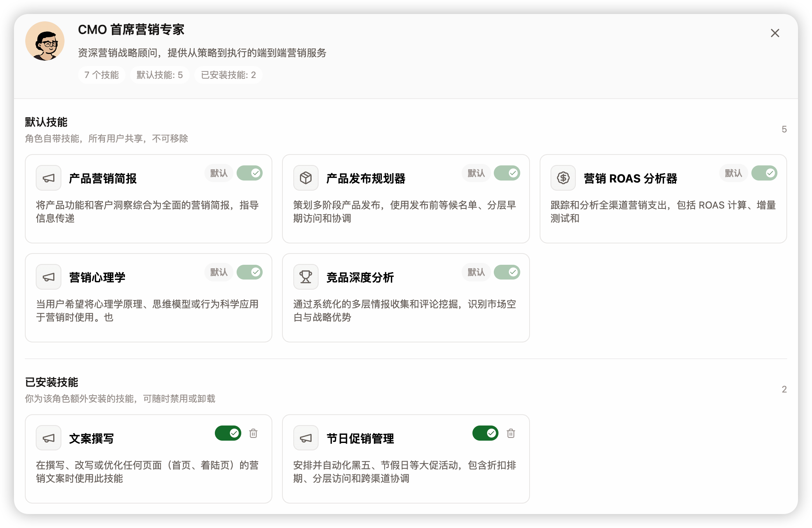The image size is (812, 528).
Task: Click the description starting 在撰写、改写或优化
Action: [x=148, y=472]
